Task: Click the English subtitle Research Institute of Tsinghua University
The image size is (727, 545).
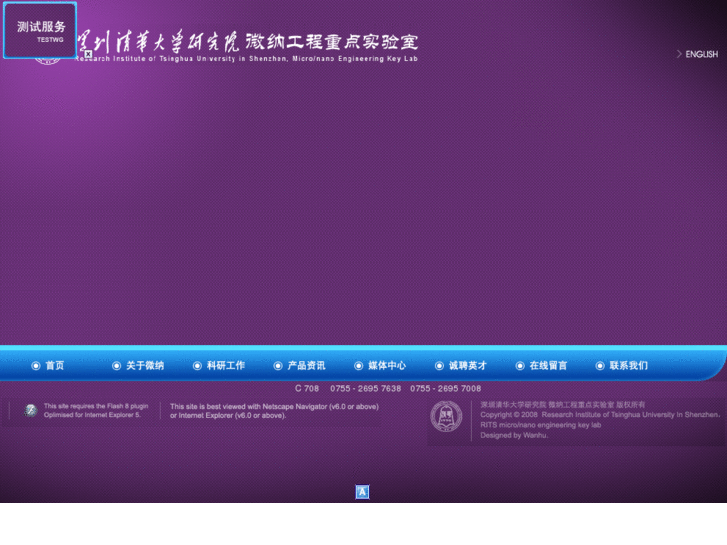Action: tap(246, 59)
